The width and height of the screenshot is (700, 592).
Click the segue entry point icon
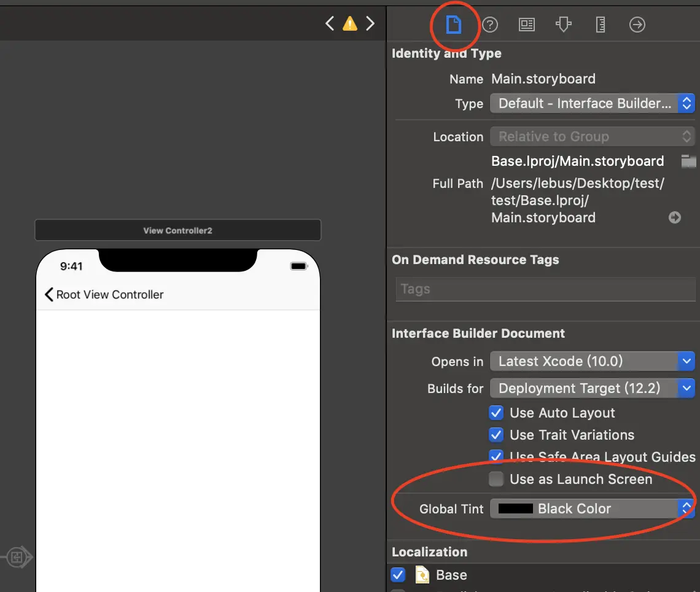click(17, 557)
